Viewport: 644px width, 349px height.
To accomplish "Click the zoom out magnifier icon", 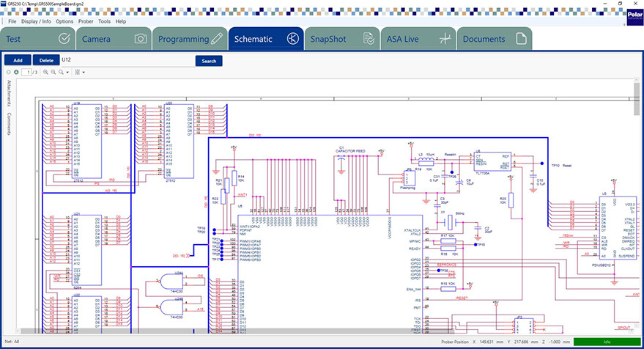I will click(53, 73).
